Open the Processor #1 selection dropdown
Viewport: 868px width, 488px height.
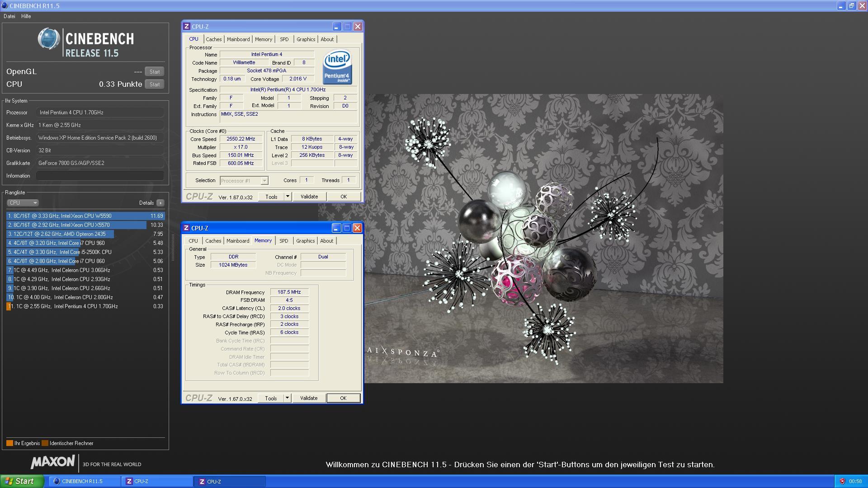tap(244, 181)
